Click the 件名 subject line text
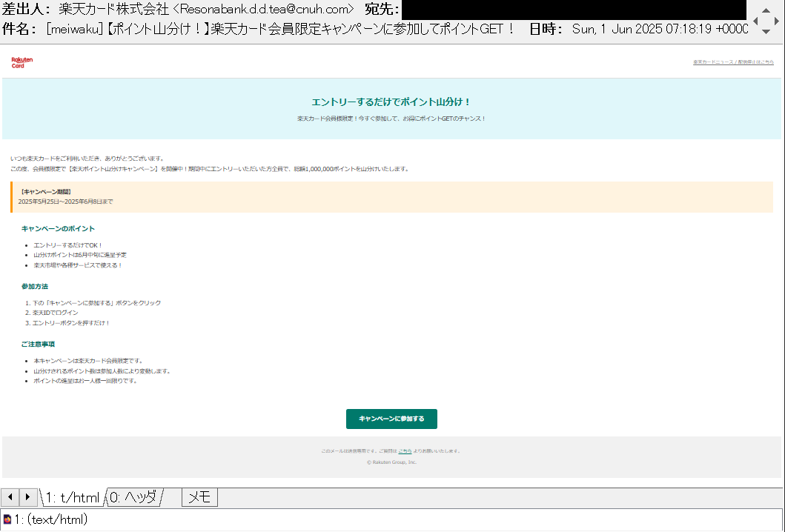The height and width of the screenshot is (532, 785). point(280,29)
